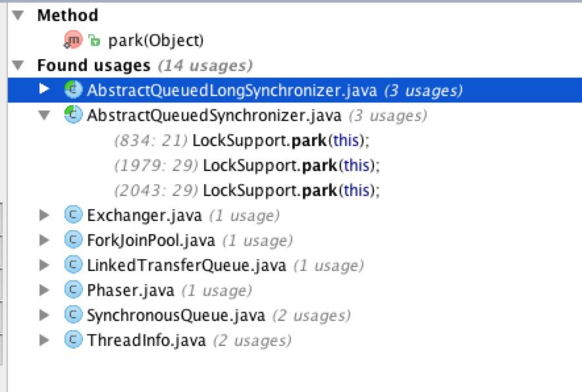Expand the Exchanger.java node
This screenshot has width=582, height=392.
[x=44, y=215]
